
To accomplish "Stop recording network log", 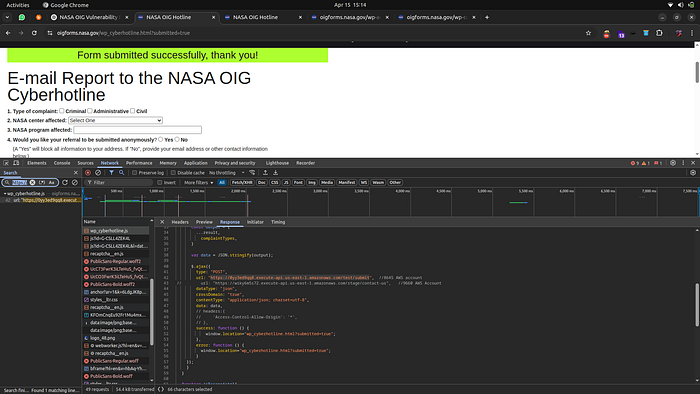I will point(88,173).
